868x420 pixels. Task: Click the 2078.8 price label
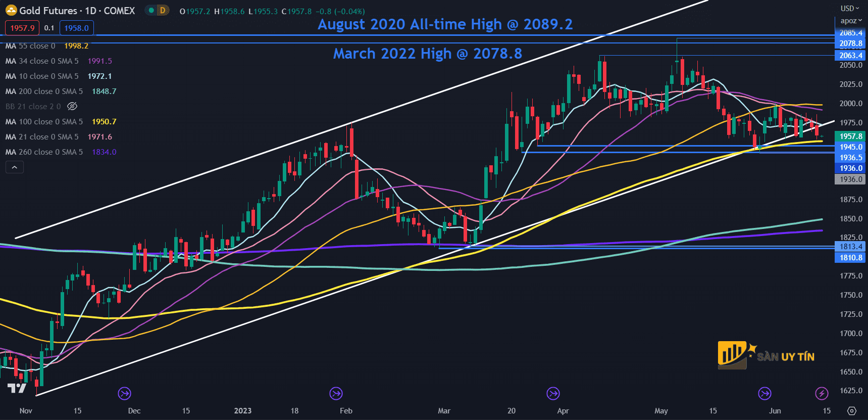[x=850, y=43]
